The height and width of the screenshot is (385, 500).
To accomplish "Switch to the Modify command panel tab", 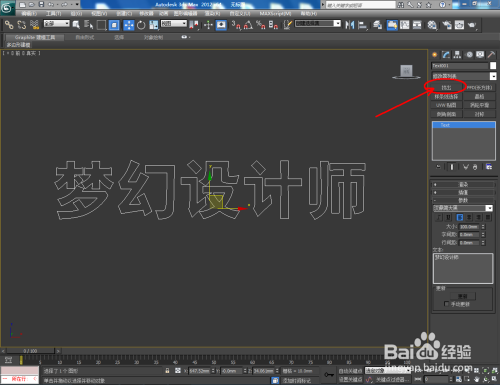I will click(446, 55).
